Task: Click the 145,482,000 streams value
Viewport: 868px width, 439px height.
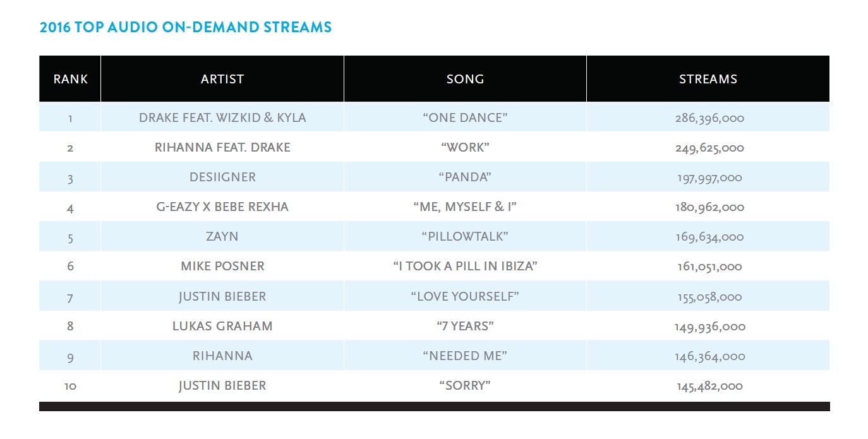Action: [709, 386]
